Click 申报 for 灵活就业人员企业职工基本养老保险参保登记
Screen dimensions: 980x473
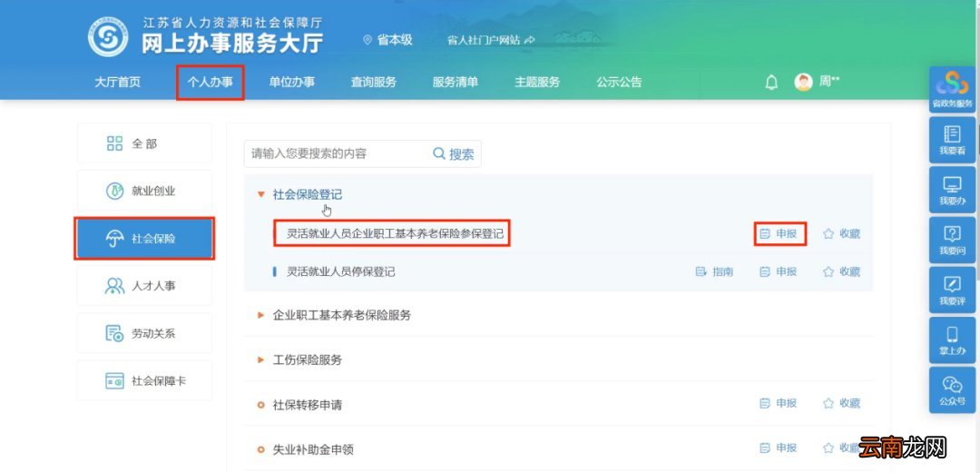779,234
